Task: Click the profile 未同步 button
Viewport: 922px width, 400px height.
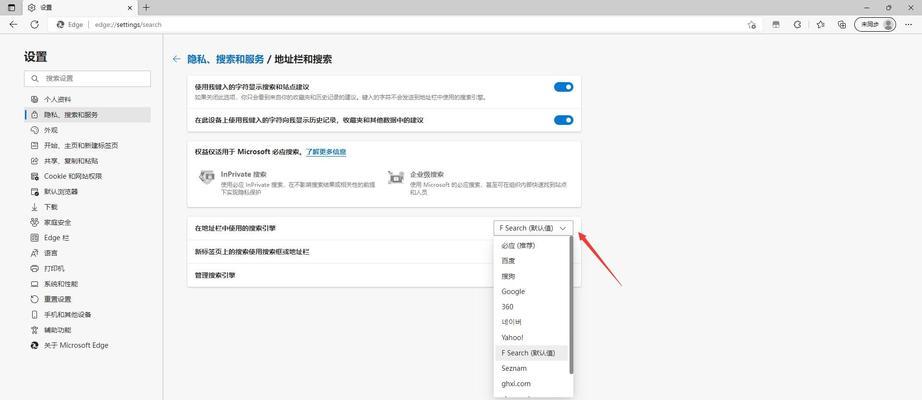Action: [x=875, y=25]
